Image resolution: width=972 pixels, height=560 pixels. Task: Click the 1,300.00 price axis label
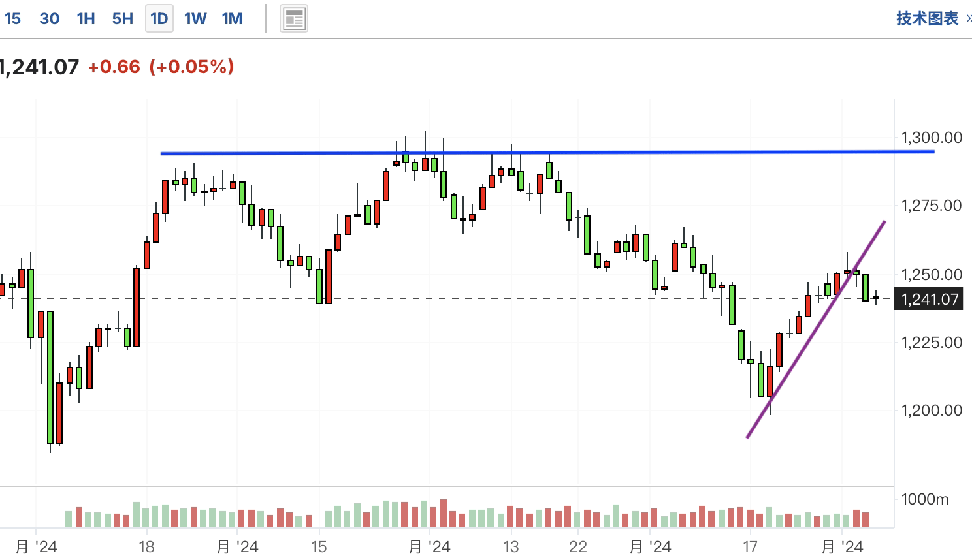[931, 138]
